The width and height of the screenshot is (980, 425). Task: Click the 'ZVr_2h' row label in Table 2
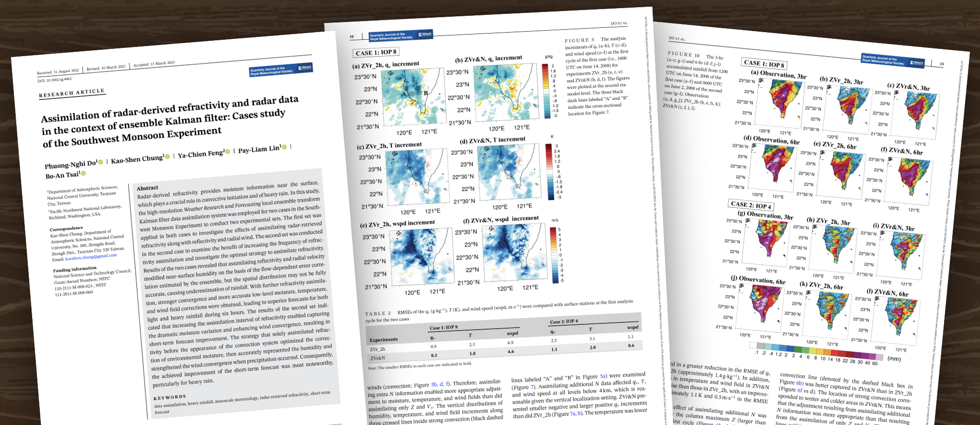[x=378, y=349]
